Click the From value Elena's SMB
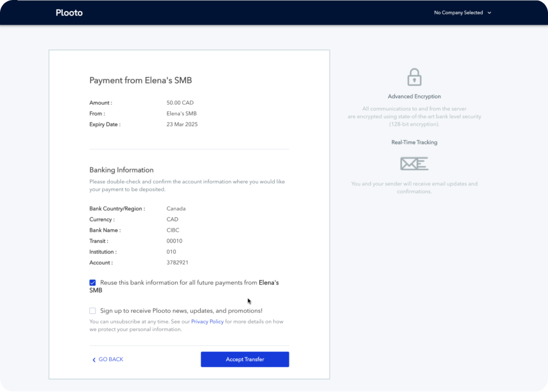The width and height of the screenshot is (548, 392). point(181,114)
